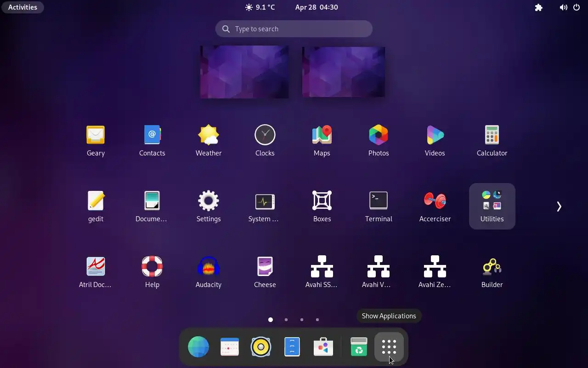
Task: Open the blue file cabinet icon in dock
Action: click(x=292, y=347)
